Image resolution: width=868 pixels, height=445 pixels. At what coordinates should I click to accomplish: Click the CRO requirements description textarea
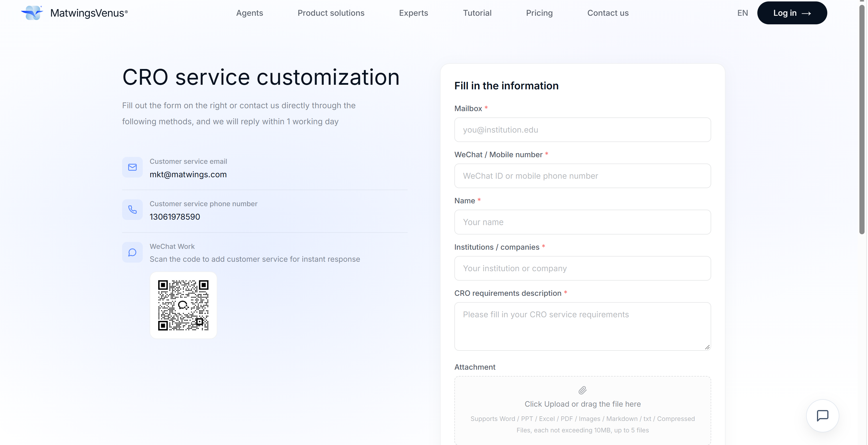[x=582, y=326]
